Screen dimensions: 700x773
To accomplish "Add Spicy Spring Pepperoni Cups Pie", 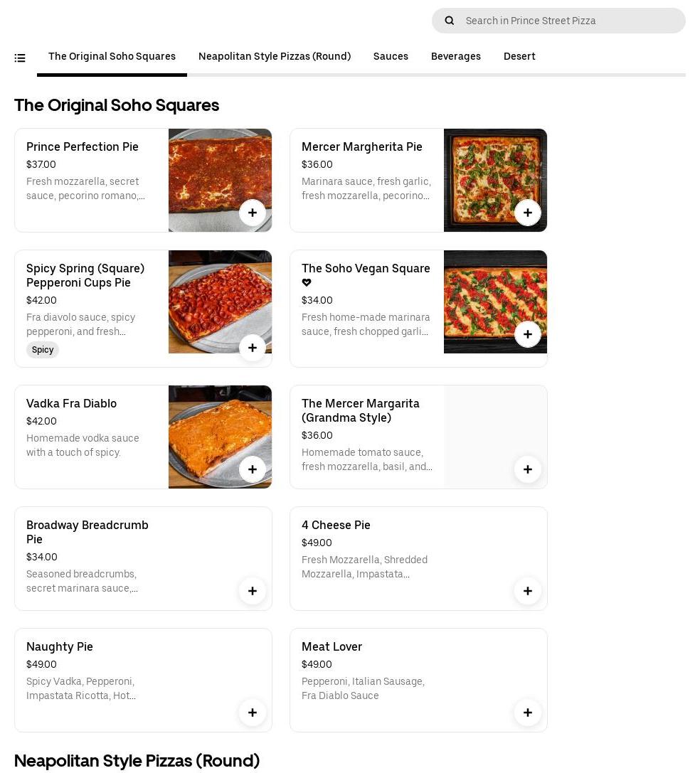I will (x=253, y=348).
